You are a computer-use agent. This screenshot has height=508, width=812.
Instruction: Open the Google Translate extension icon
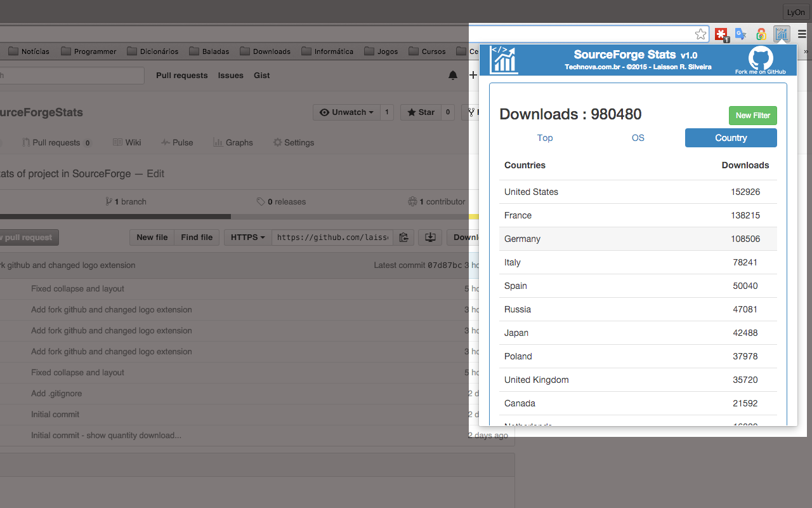pyautogui.click(x=740, y=34)
